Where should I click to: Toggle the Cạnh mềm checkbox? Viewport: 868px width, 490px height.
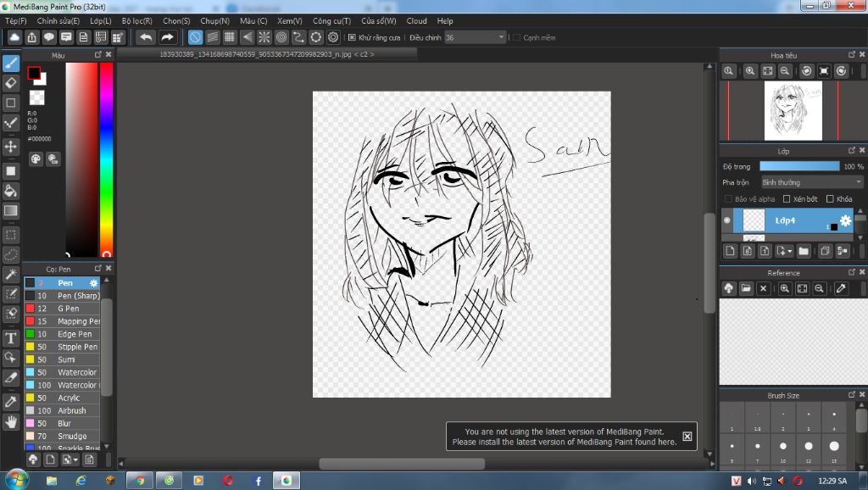point(516,37)
